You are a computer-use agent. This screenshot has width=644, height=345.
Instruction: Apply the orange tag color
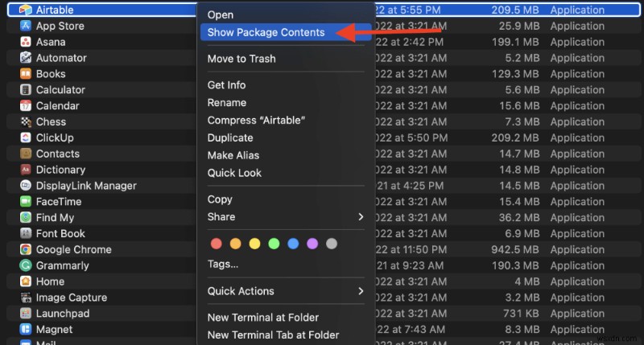point(235,244)
